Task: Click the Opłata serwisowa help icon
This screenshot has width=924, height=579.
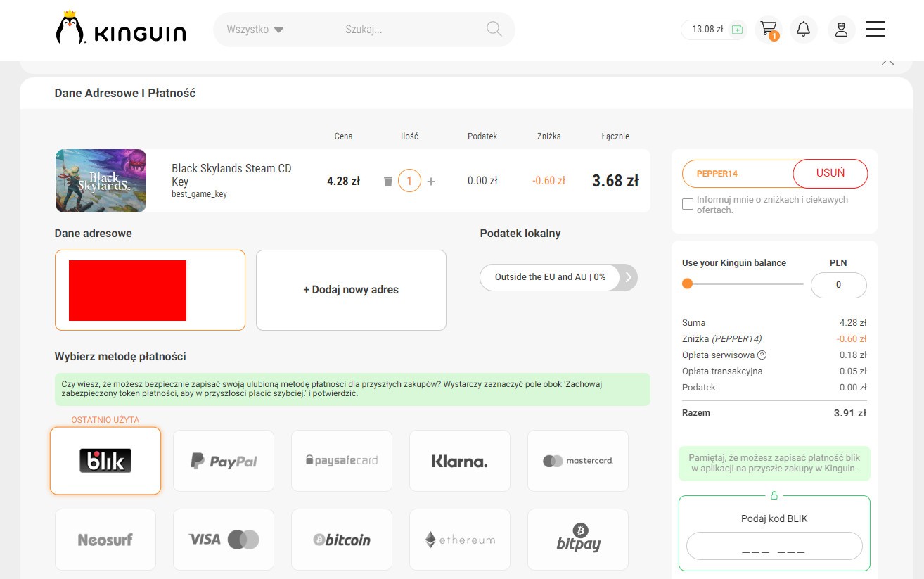Action: 762,355
